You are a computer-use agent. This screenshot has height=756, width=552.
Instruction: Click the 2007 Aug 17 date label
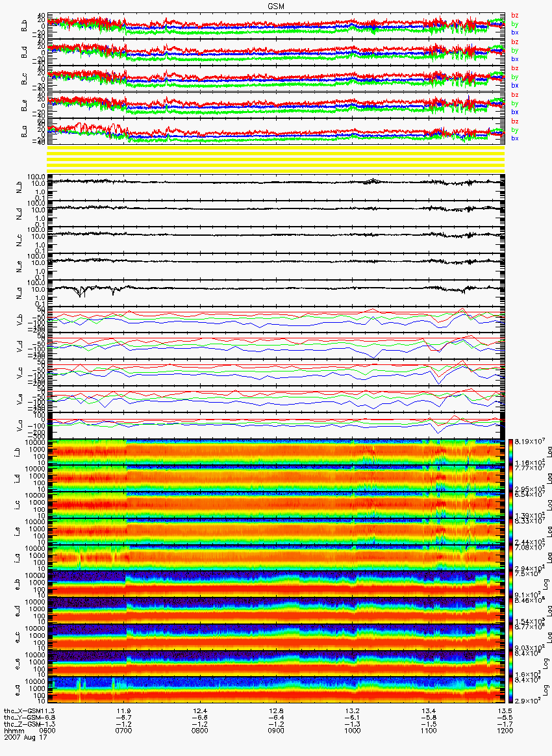[25, 737]
